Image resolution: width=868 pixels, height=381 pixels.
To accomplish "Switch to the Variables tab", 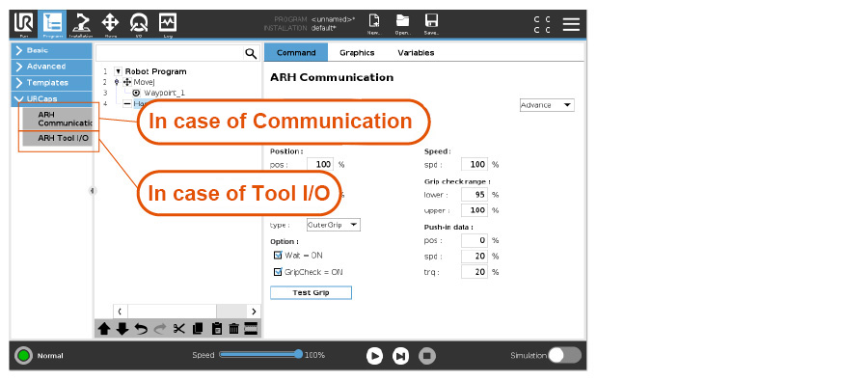I will coord(417,53).
